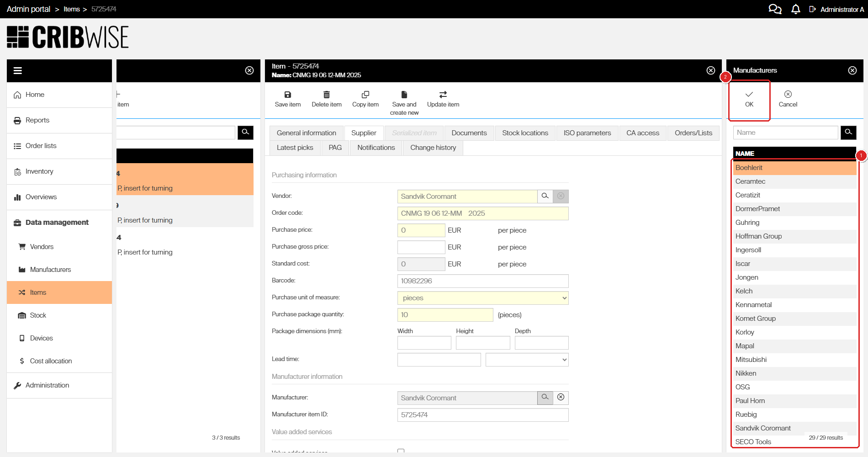Open Devices in sidebar
The height and width of the screenshot is (457, 868).
click(59, 338)
